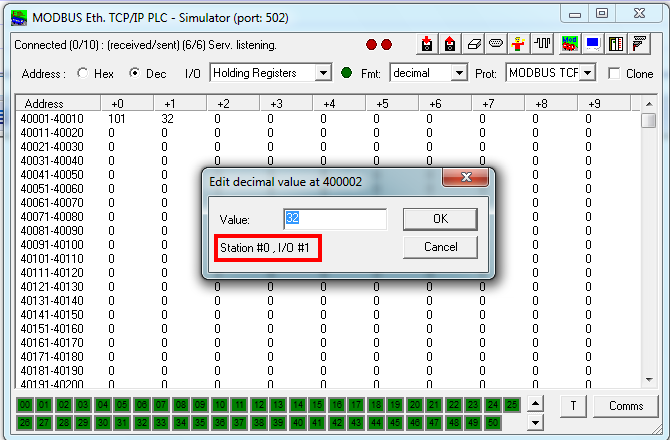
Task: Click the save-to-disk toolbar icon
Action: [x=426, y=44]
